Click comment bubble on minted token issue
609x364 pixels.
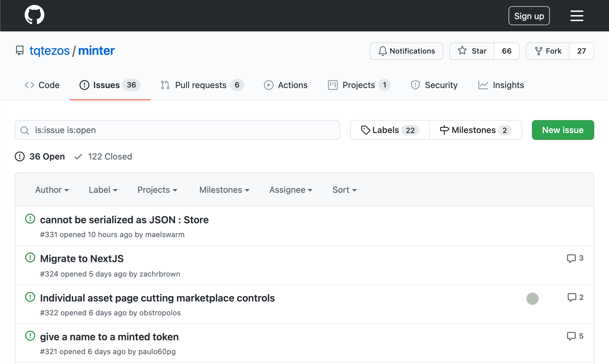tap(571, 336)
